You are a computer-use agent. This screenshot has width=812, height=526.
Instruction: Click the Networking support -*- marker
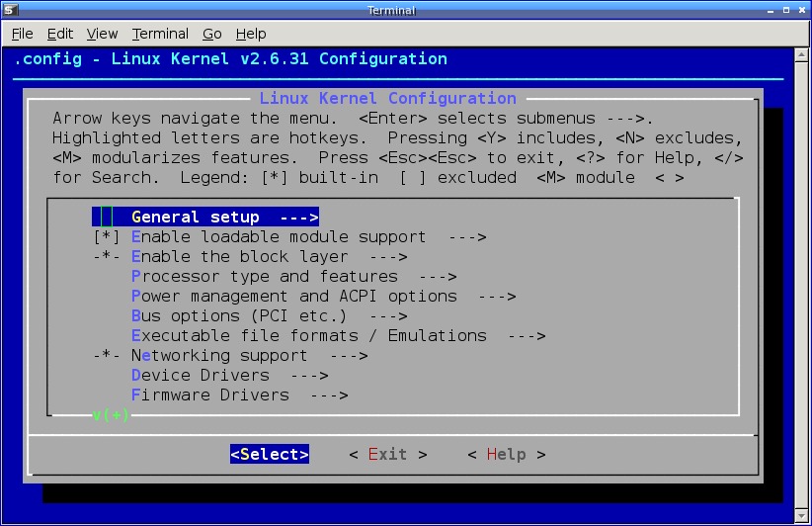click(x=106, y=356)
